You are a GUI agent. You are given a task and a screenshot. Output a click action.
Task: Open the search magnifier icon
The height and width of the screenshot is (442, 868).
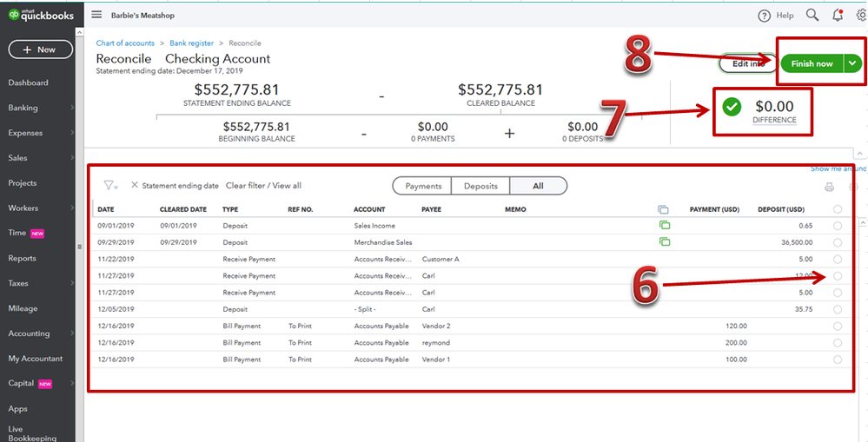[812, 15]
